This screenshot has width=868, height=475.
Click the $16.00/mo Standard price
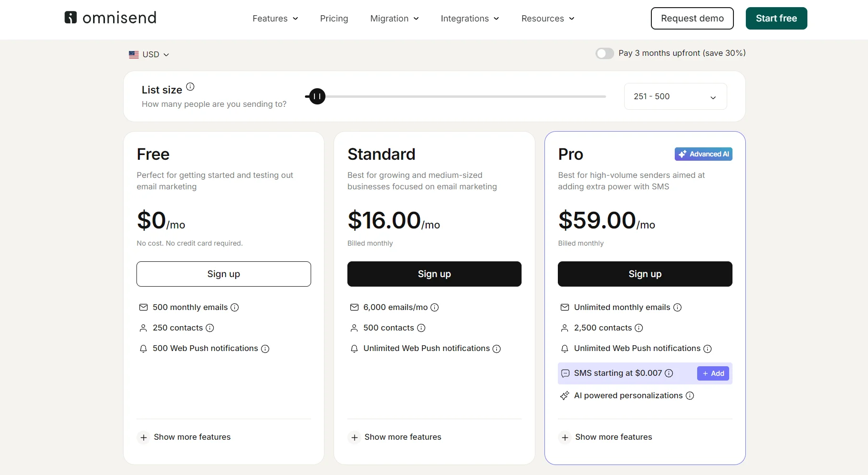394,220
